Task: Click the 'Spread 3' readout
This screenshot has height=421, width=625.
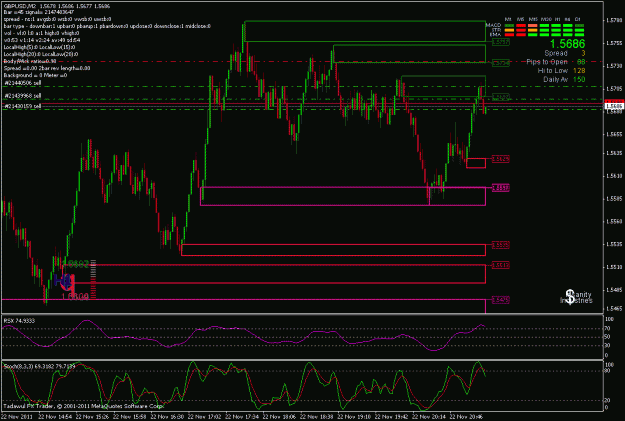Action: tap(565, 53)
